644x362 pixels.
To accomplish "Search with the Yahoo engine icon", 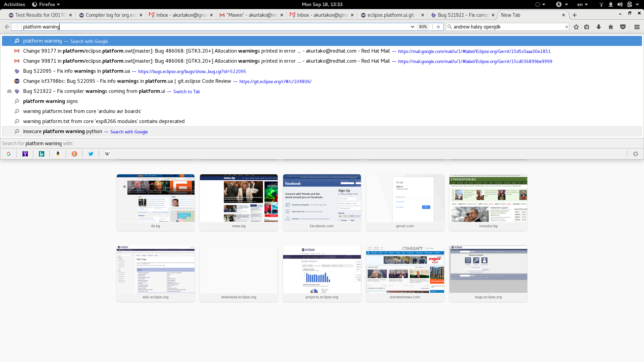I will (25, 154).
